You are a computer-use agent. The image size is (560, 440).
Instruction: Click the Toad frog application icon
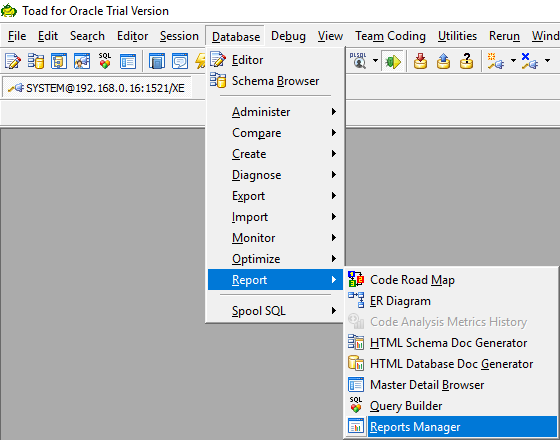[x=9, y=10]
